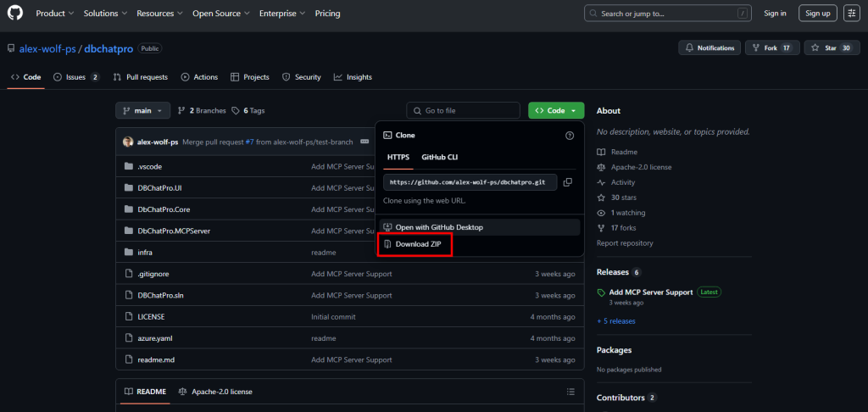Click the Branches icon next to 2 Branches
868x412 pixels.
click(x=181, y=111)
